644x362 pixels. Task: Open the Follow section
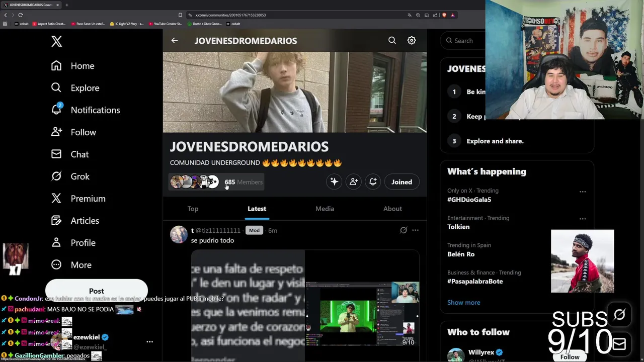tap(73, 132)
